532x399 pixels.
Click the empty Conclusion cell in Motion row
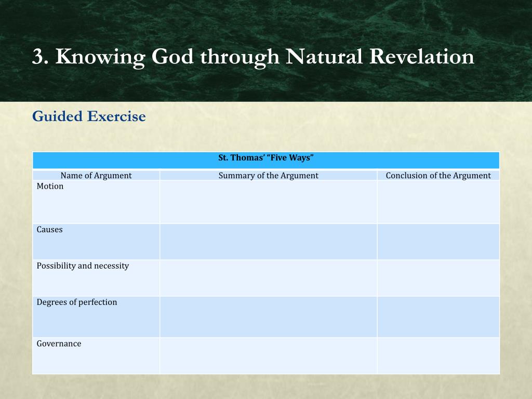coord(438,202)
